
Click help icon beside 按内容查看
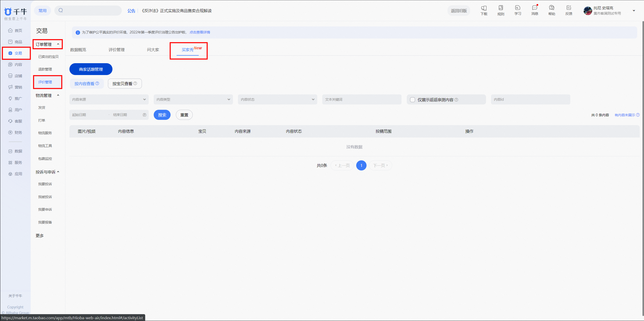click(x=97, y=83)
